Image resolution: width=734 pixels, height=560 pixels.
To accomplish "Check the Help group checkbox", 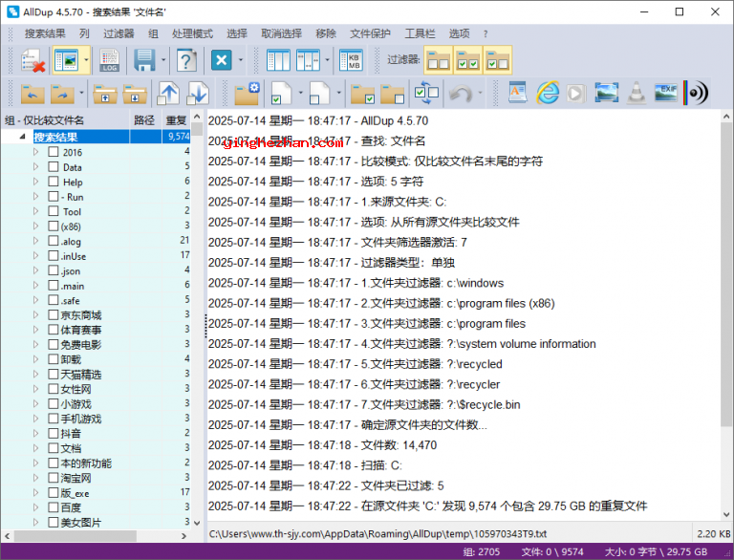I will coord(54,182).
